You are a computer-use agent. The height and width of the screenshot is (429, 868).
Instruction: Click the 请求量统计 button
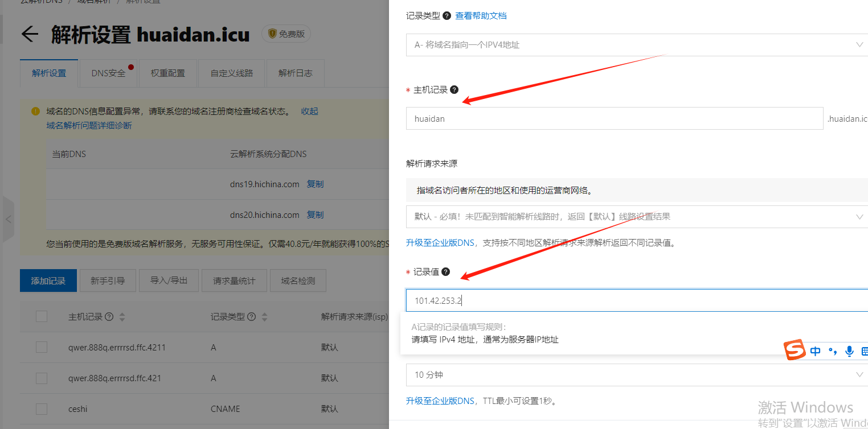pyautogui.click(x=234, y=280)
